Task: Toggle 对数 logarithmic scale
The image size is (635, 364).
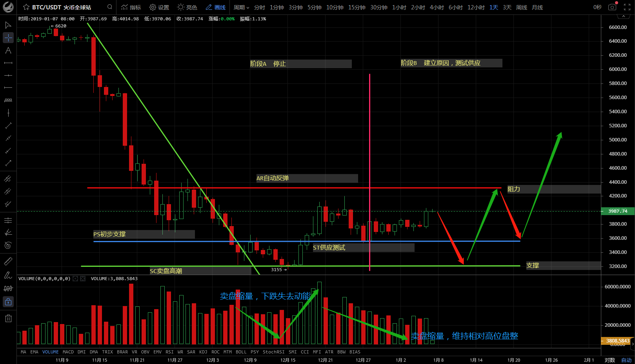Action: [x=610, y=360]
